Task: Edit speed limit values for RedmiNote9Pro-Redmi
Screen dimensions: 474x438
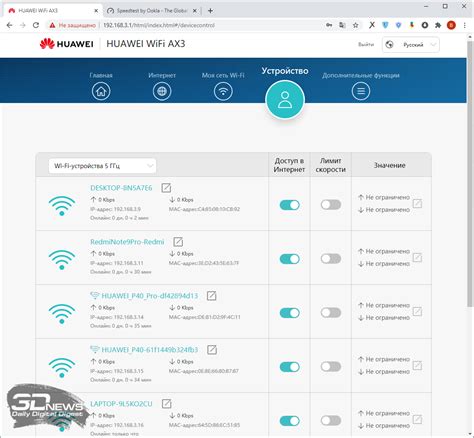Action: tap(417, 257)
